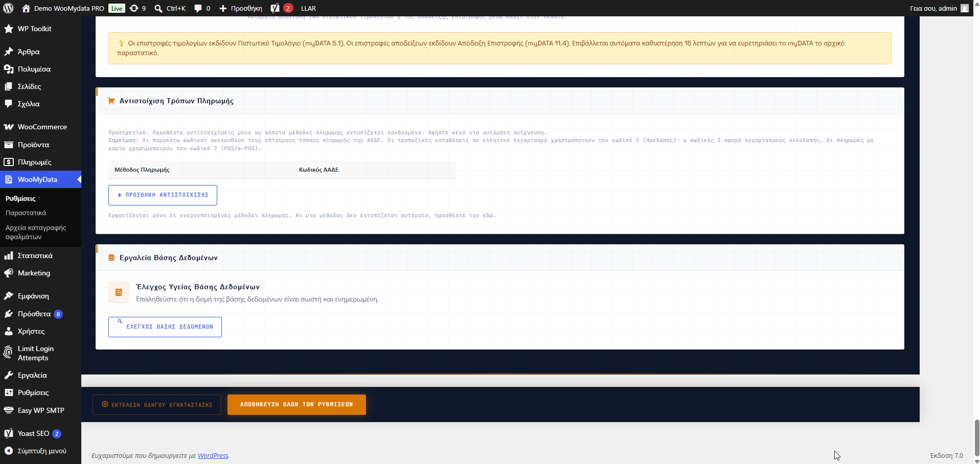Open the LLAR admin bar item
Viewport: 980px width, 464px height.
pyautogui.click(x=308, y=8)
